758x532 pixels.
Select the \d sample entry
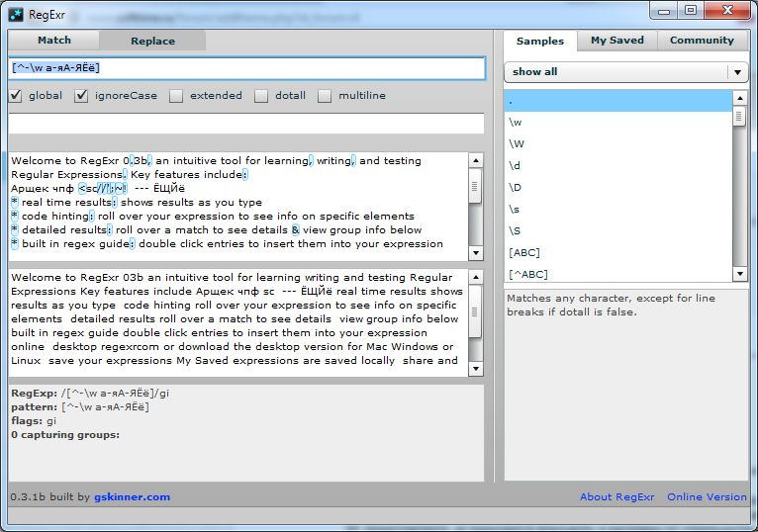pyautogui.click(x=618, y=166)
